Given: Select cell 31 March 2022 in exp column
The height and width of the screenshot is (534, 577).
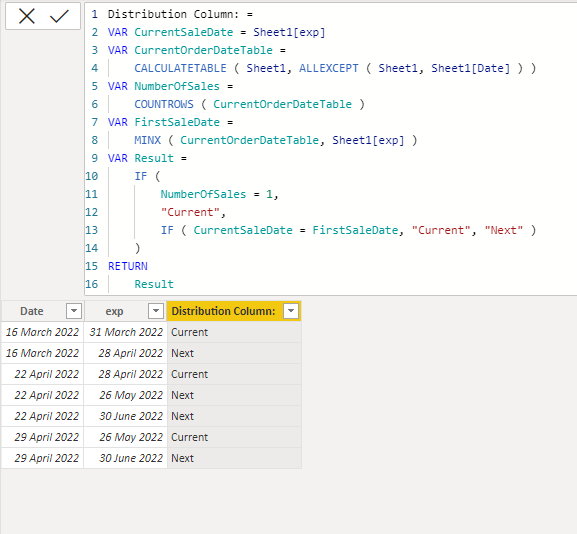Looking at the screenshot, I should [x=125, y=332].
